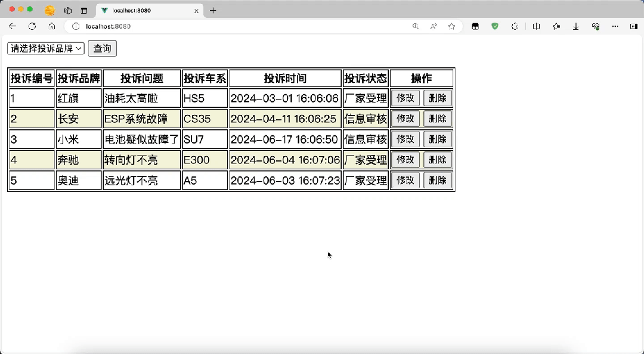
Task: Reload the page with refresh icon
Action: pos(32,26)
